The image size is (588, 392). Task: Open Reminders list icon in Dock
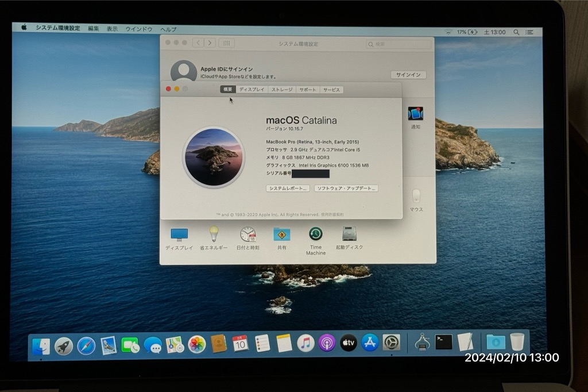coord(262,343)
